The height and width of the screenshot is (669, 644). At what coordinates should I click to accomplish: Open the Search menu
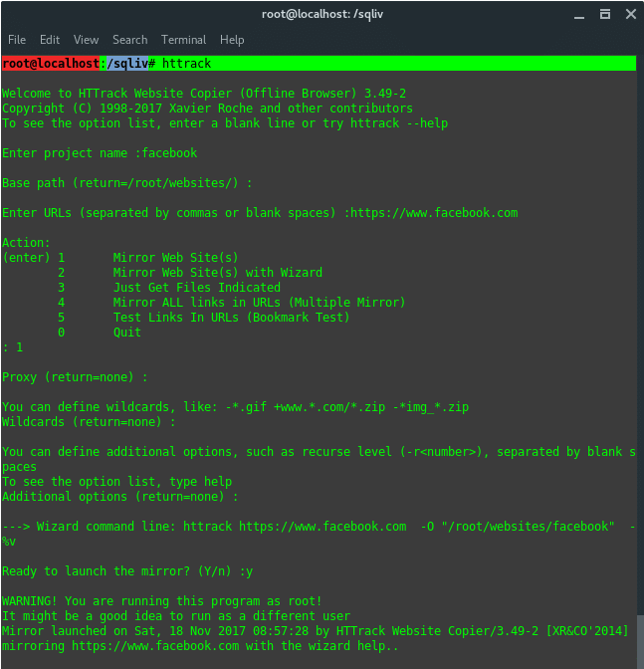[x=129, y=40]
